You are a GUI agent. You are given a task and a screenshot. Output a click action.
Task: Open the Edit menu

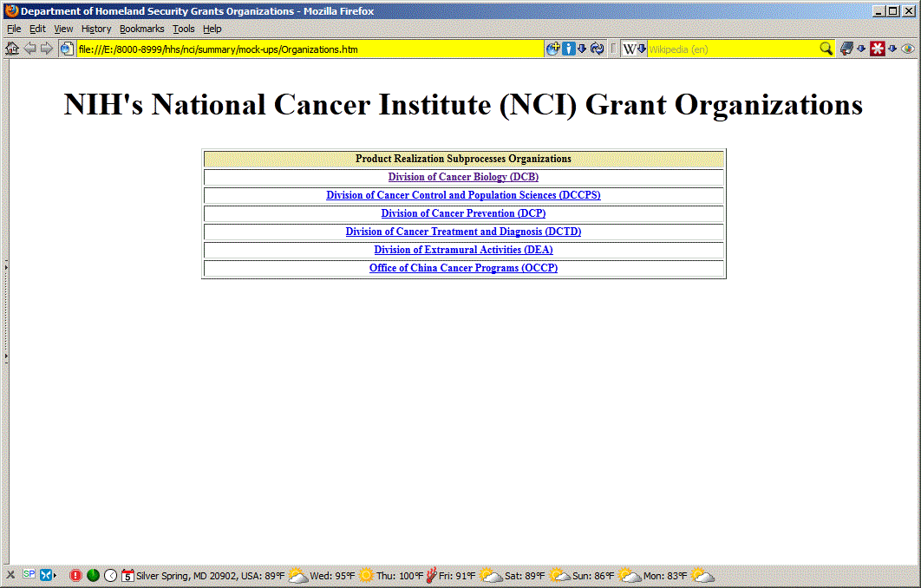coord(37,29)
